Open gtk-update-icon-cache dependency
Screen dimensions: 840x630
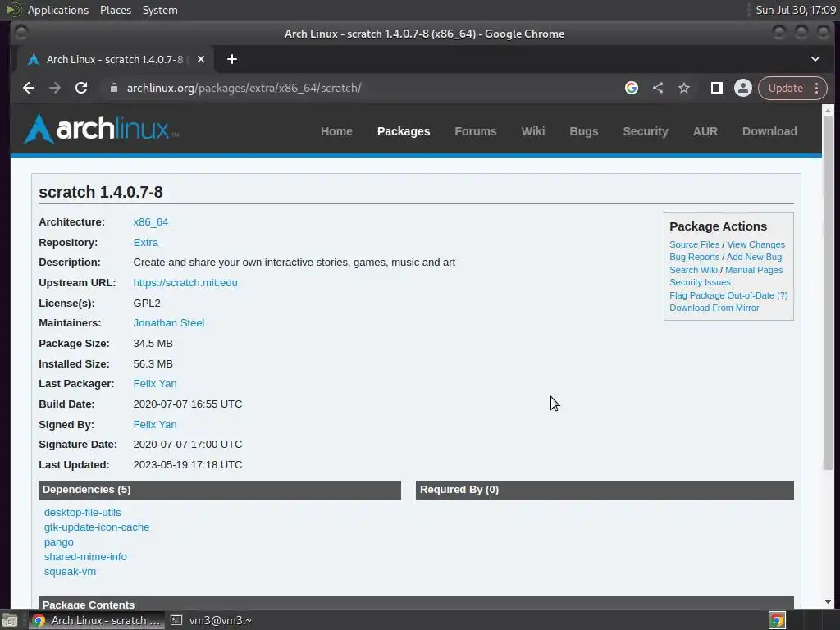(x=97, y=527)
